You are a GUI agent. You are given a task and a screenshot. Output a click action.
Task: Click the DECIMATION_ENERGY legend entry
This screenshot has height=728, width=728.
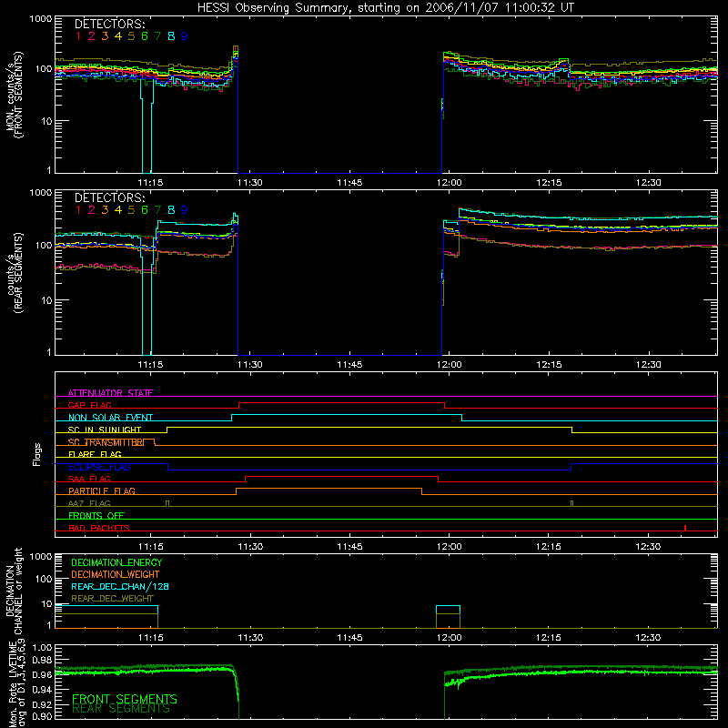pos(116,562)
